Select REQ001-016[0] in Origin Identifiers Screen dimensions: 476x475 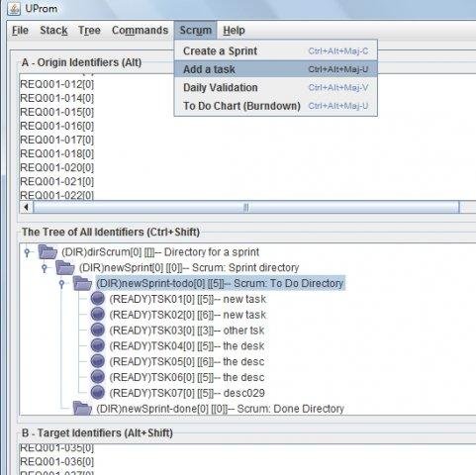[56, 126]
